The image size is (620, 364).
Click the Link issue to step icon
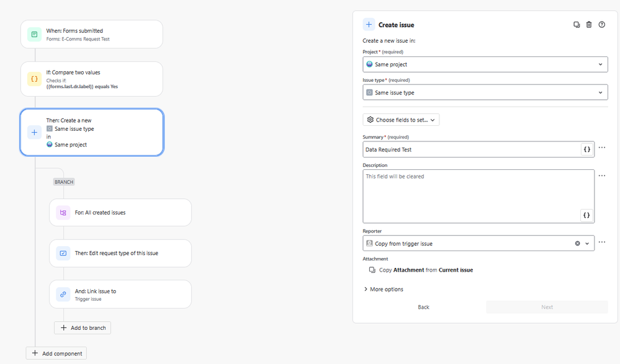coord(63,295)
